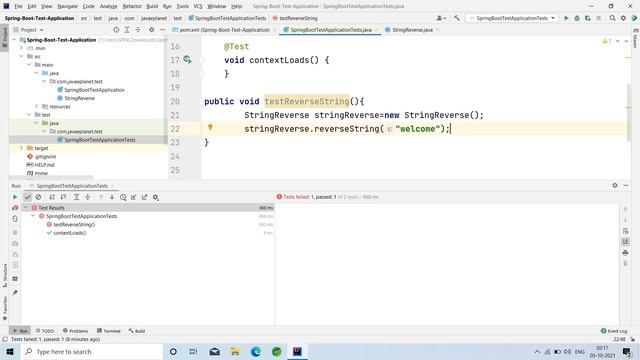Image resolution: width=640 pixels, height=360 pixels.
Task: Run with Coverage from top toolbar
Action: pos(588,18)
